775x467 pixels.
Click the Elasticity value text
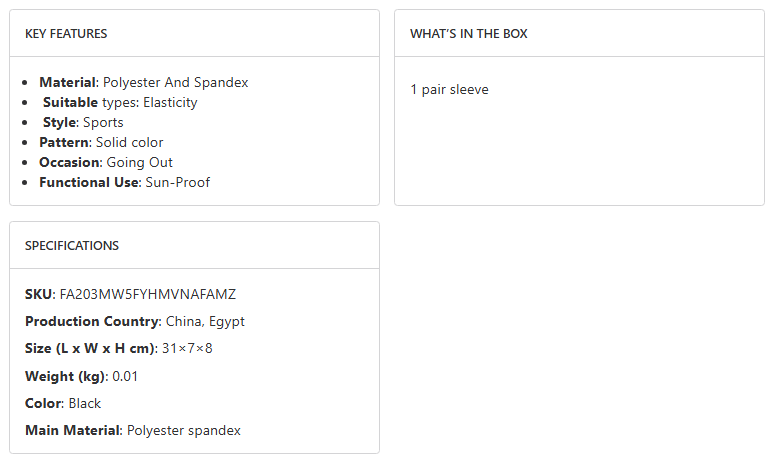point(170,102)
